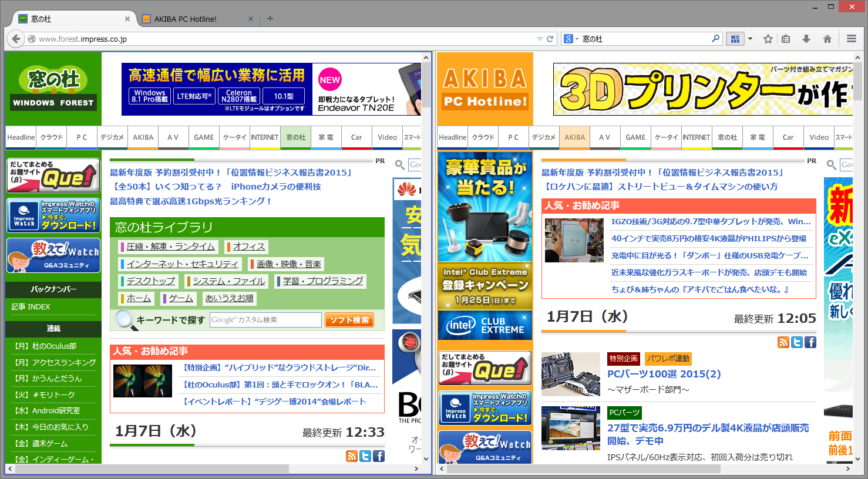Open the 圧縮・解凍・ランタイム library category
The width and height of the screenshot is (868, 479).
click(x=171, y=247)
